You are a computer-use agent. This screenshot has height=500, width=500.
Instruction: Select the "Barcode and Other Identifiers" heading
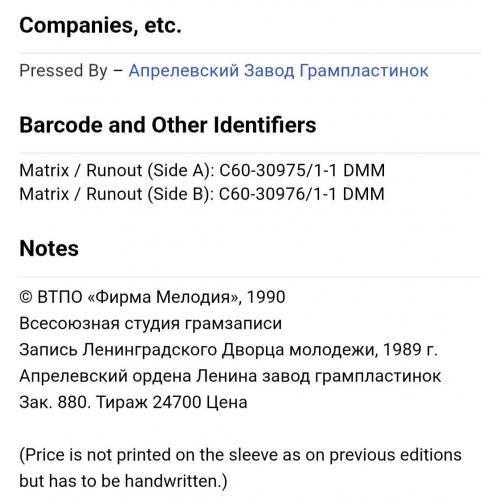pyautogui.click(x=168, y=125)
